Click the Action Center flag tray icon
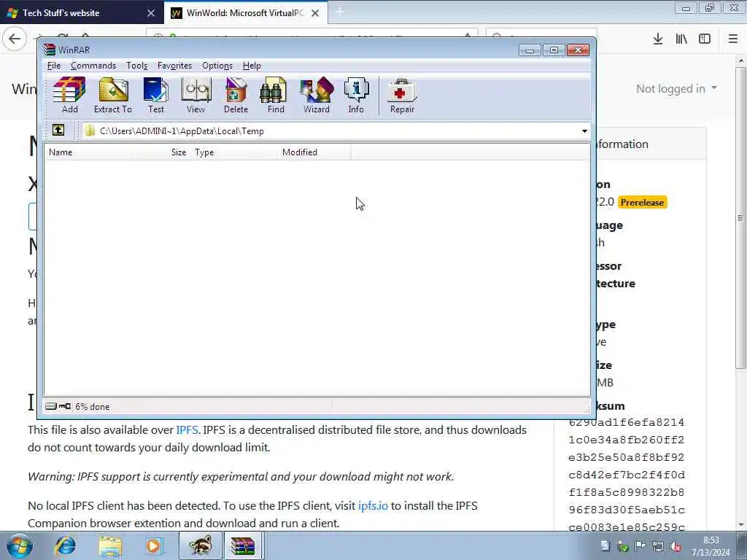 click(x=640, y=547)
